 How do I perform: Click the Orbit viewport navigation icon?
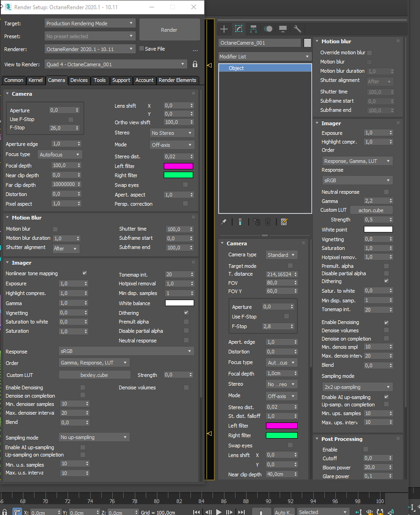click(x=380, y=512)
